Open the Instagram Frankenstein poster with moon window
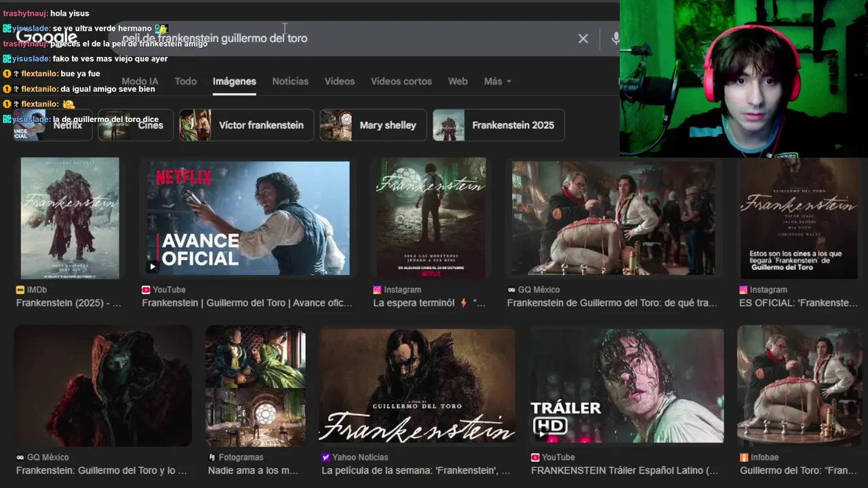The image size is (868, 488). (x=431, y=218)
